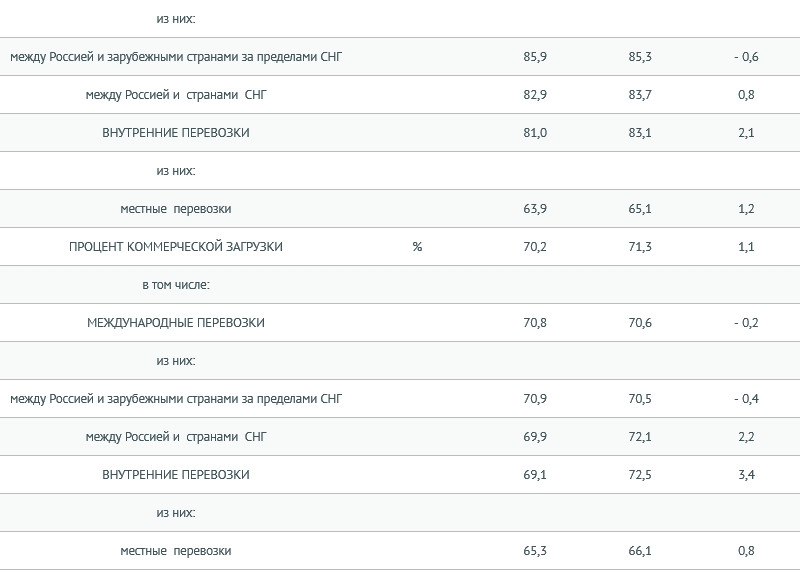Click the value 69,1 for ВНУТРЕННИЕ ПЕРЕВОЗКИ
Screen dimensions: 804x573
pyautogui.click(x=535, y=475)
